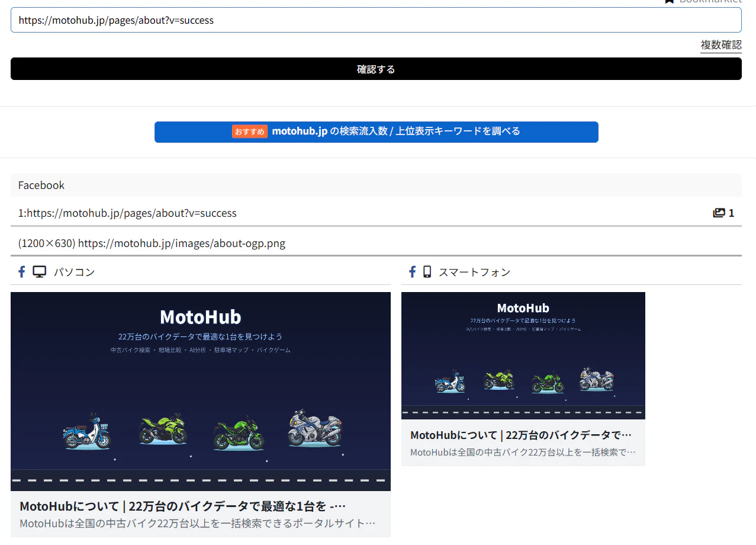Click the Facebook icon beside パソコン
Viewport: 756px width, 545px height.
22,272
